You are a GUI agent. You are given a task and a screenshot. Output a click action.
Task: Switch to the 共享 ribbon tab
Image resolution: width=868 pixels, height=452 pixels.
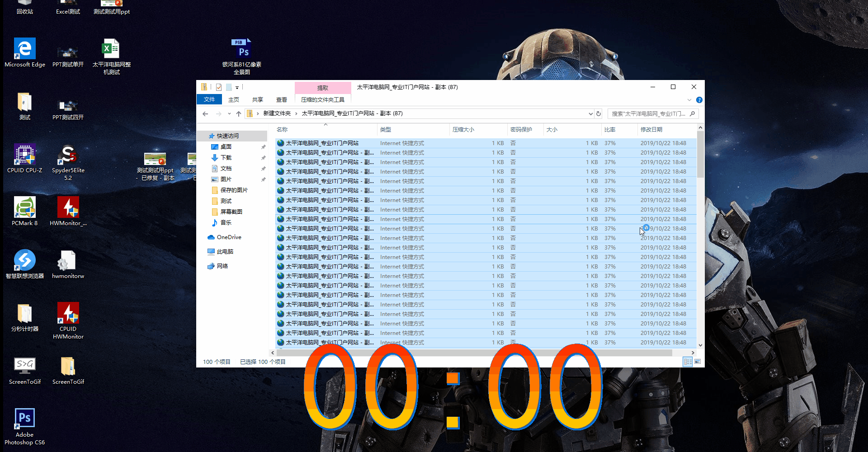[x=258, y=99]
